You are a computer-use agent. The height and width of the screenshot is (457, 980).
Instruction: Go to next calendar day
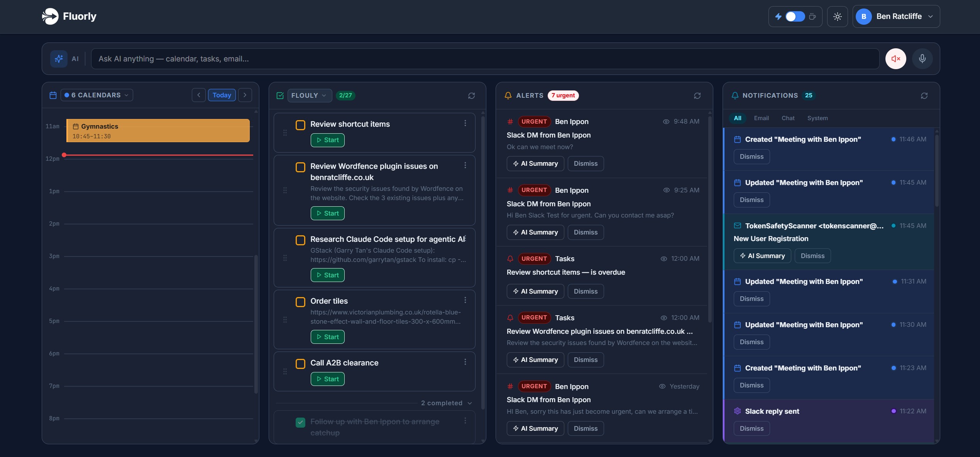tap(245, 95)
